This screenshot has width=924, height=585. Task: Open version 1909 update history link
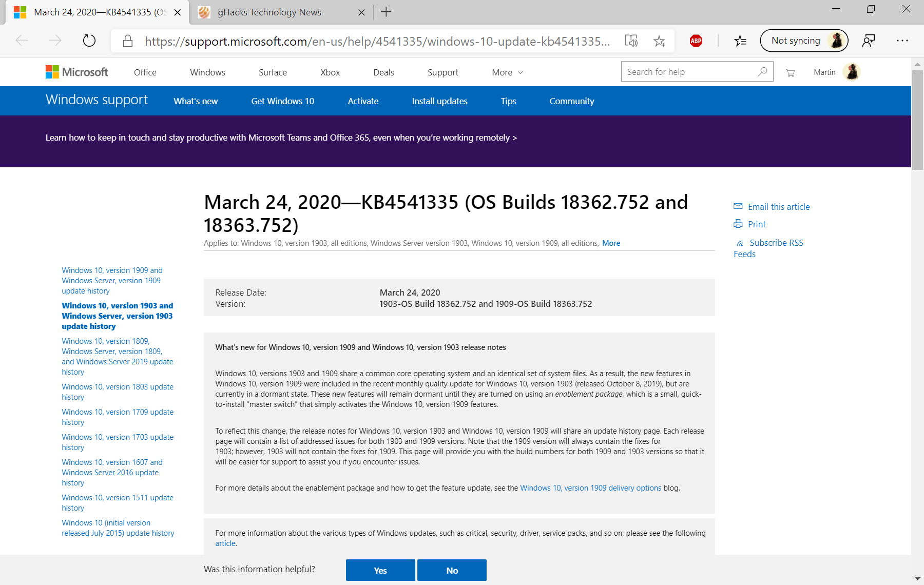point(112,281)
